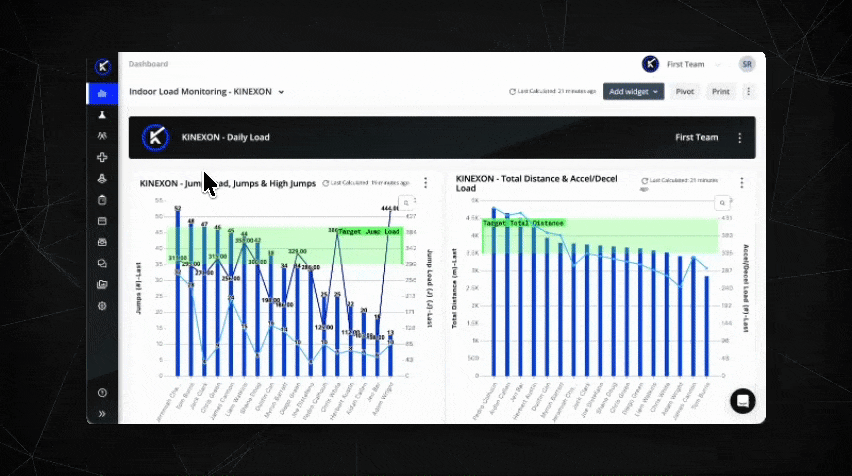The width and height of the screenshot is (852, 476).
Task: Open the Daily Load banner kebab menu
Action: [740, 138]
